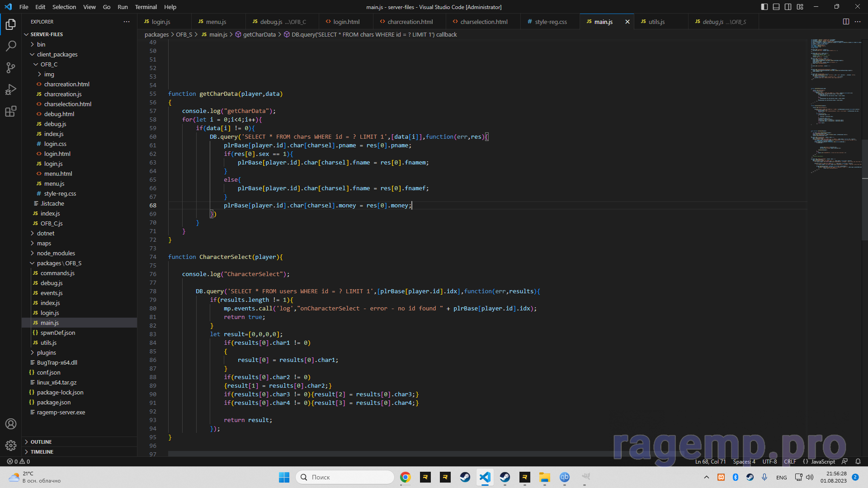Click CRLF end-of-line status item
The image size is (868, 488).
790,461
